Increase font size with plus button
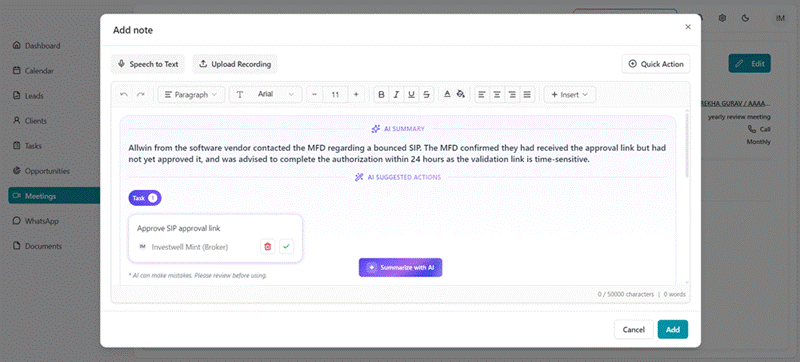Screen dimensions: 800x362 (x=356, y=94)
